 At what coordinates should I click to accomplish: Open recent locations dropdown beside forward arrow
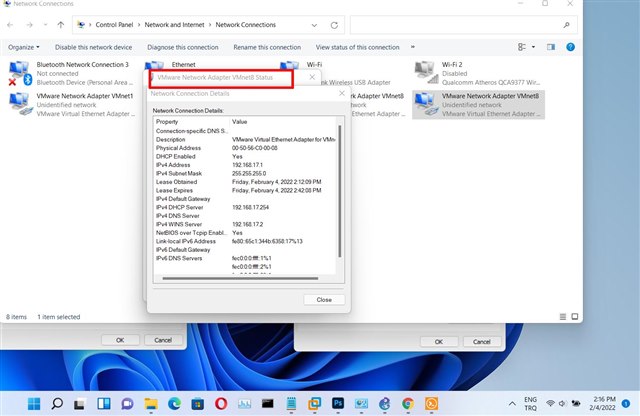pos(45,25)
